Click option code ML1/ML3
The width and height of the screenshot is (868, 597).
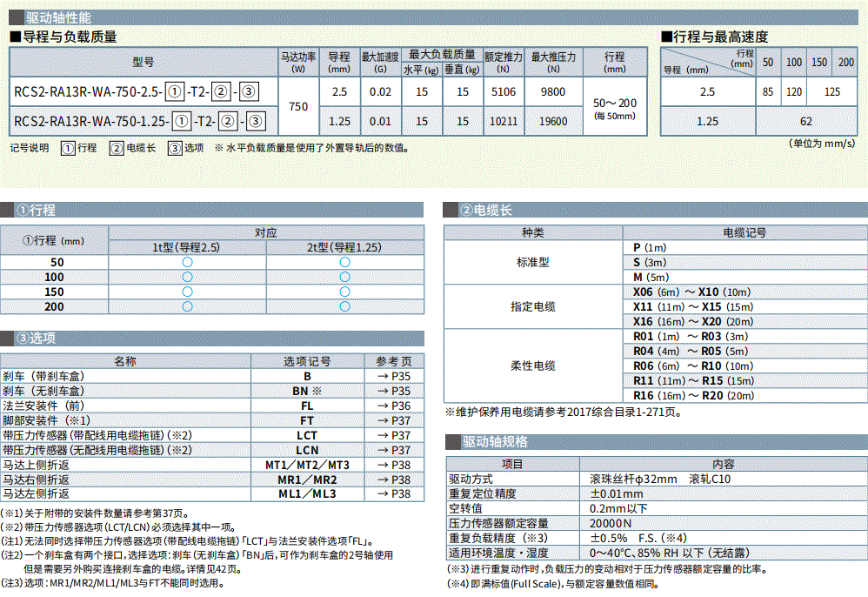(x=307, y=494)
